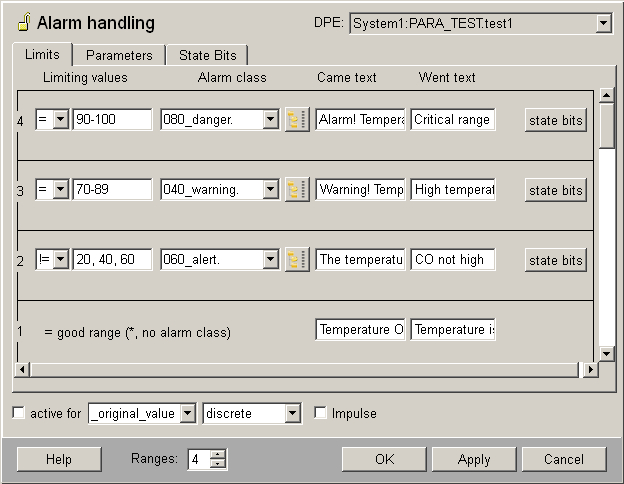Viewport: 624px width, 484px height.
Task: Increase the Ranges spinner value
Action: (x=218, y=455)
